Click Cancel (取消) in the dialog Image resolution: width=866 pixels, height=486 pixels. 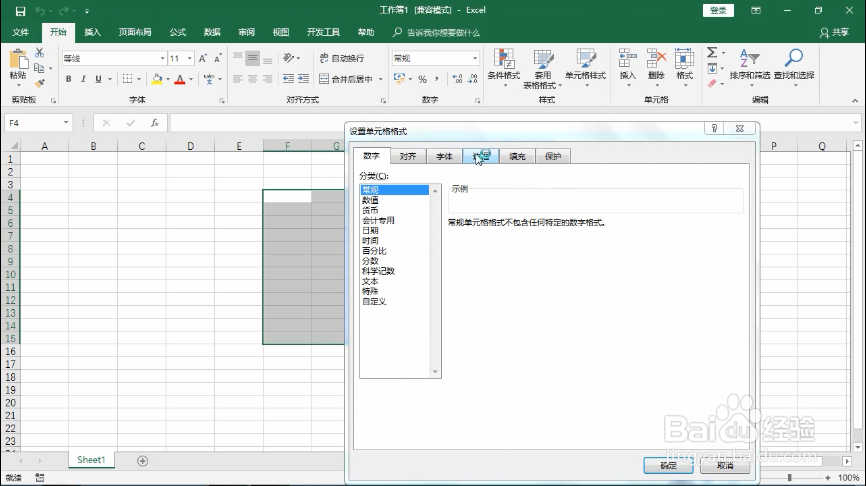coord(725,466)
